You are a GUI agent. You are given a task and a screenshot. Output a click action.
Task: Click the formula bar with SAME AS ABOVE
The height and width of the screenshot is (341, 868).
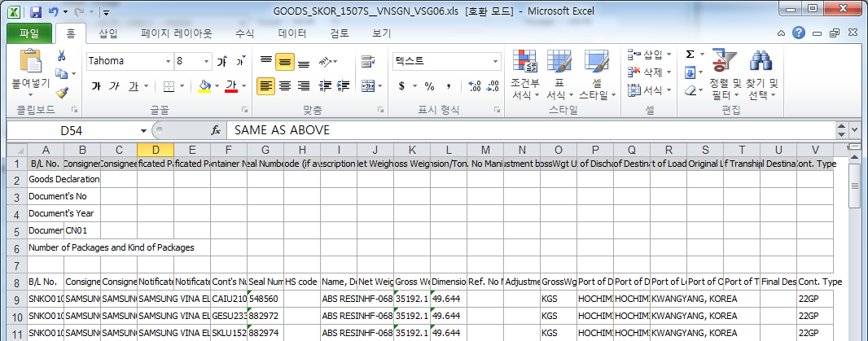point(533,131)
